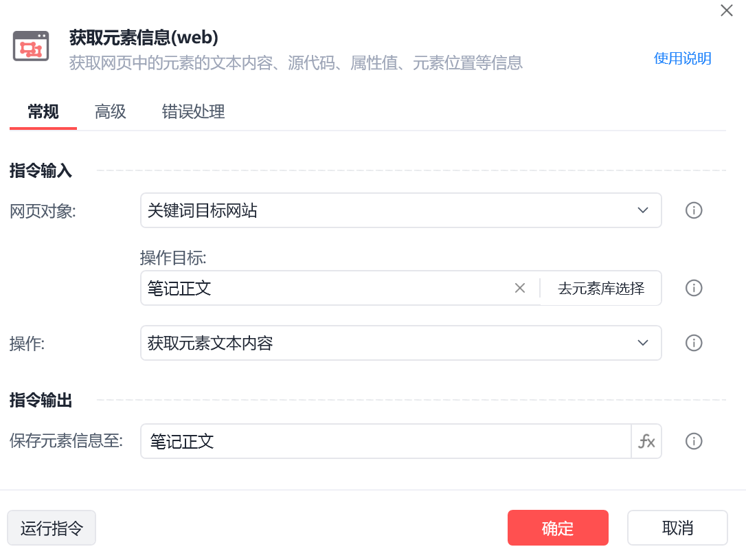746x560 pixels.
Task: Expand the 操作 dropdown list
Action: [x=400, y=343]
